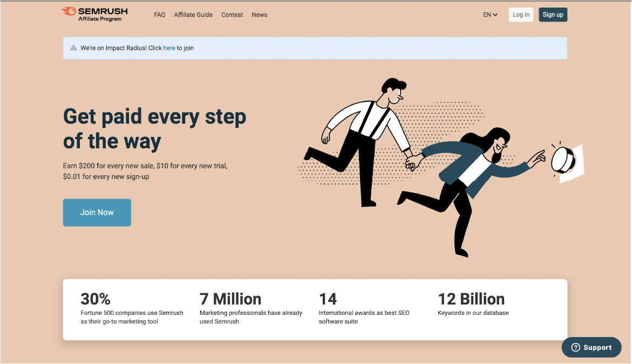
Task: Click the warning triangle icon in the banner
Action: 73,48
